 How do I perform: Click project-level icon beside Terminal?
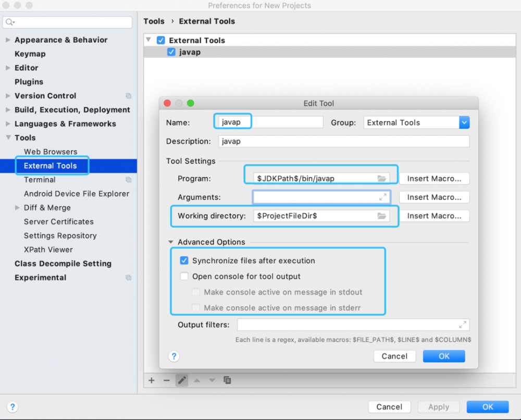[x=128, y=180]
